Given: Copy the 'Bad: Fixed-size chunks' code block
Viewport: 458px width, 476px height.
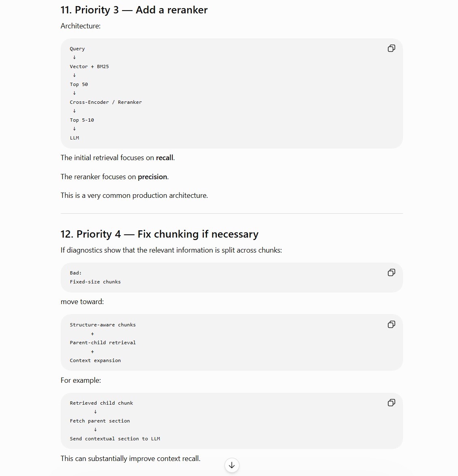Looking at the screenshot, I should pos(391,272).
